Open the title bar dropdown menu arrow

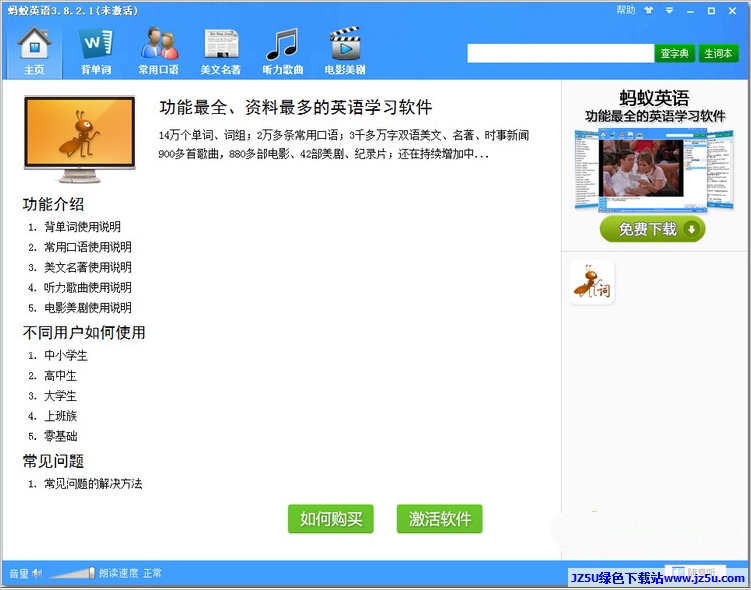(670, 11)
